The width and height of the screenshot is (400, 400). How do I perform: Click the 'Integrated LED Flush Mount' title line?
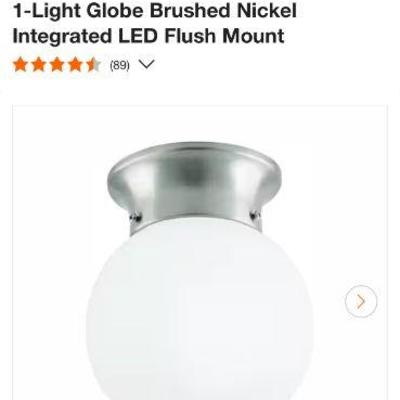click(148, 36)
